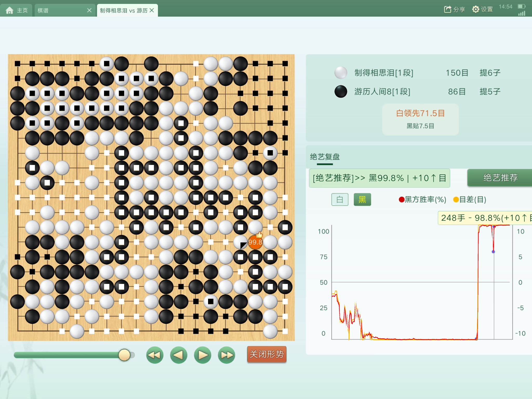
Task: Click the 绝艺推荐 green button
Action: pos(500,178)
